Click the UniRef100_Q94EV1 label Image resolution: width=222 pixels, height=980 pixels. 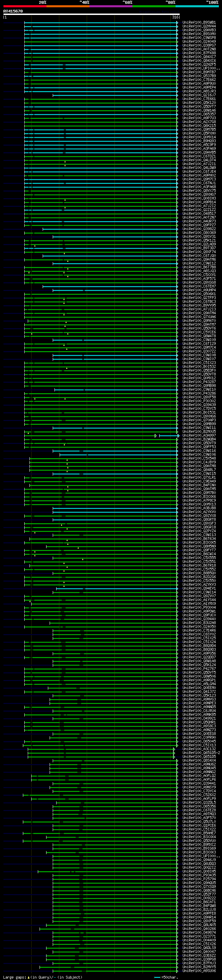pyautogui.click(x=199, y=589)
